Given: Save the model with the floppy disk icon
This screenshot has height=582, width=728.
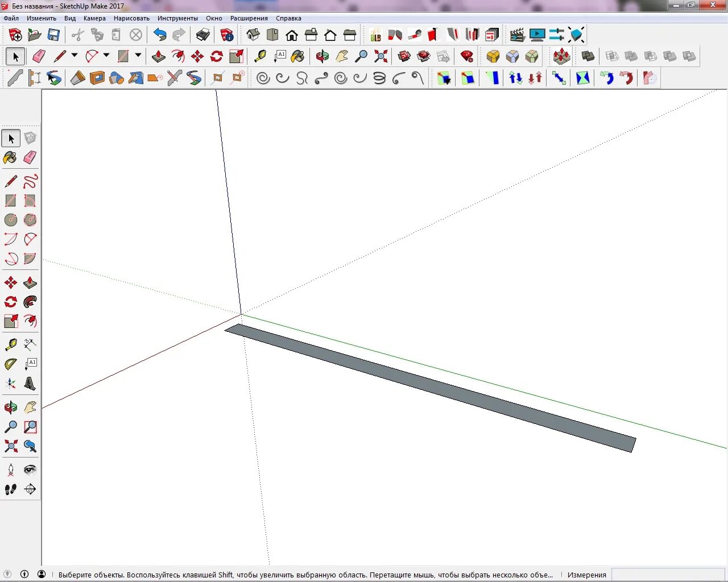Looking at the screenshot, I should point(53,35).
